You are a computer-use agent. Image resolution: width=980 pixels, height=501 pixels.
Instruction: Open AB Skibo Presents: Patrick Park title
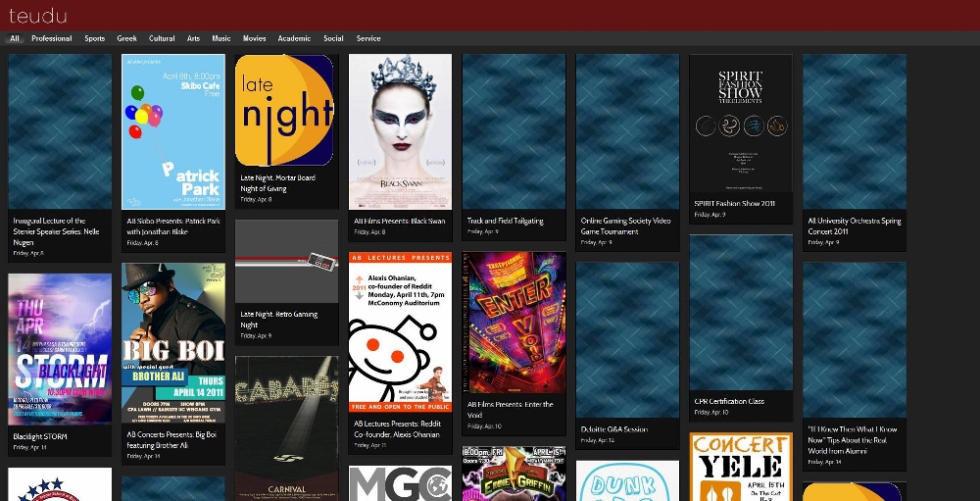173,225
